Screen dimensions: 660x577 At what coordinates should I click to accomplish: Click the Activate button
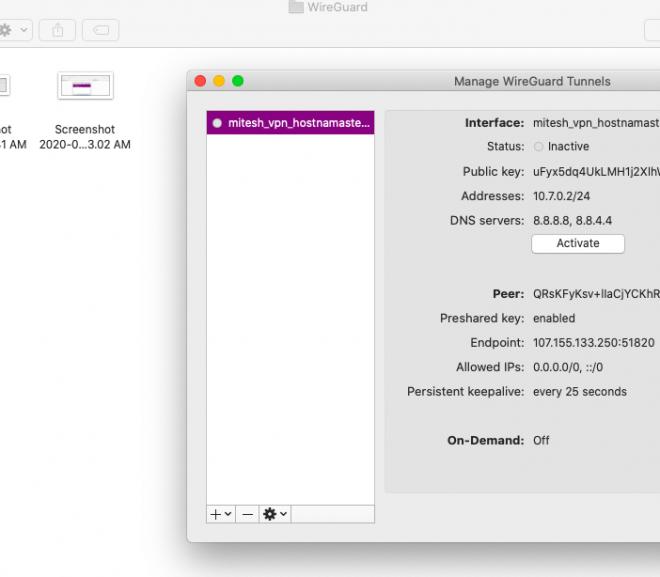tap(578, 244)
